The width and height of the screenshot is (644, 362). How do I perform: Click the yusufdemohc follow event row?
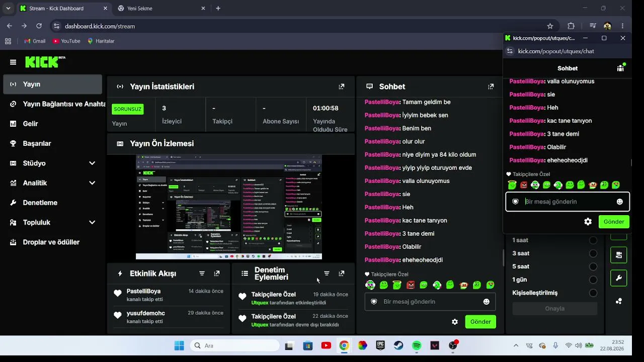tap(169, 317)
